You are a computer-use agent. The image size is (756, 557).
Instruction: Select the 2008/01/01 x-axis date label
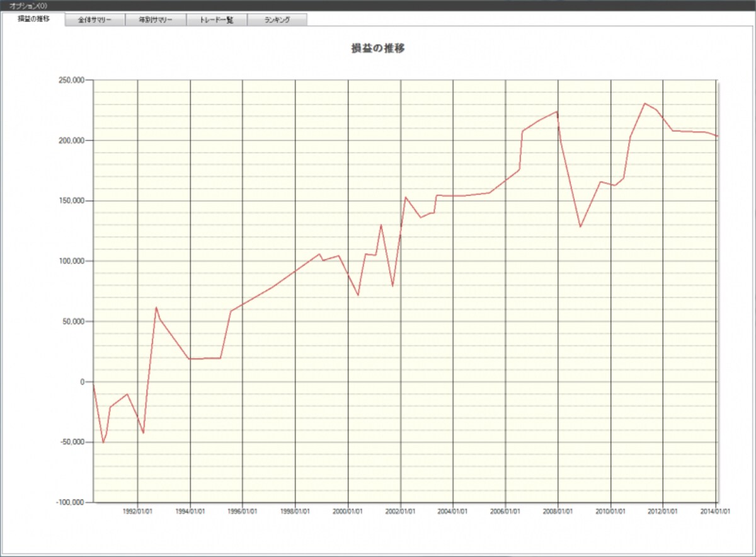coord(558,512)
